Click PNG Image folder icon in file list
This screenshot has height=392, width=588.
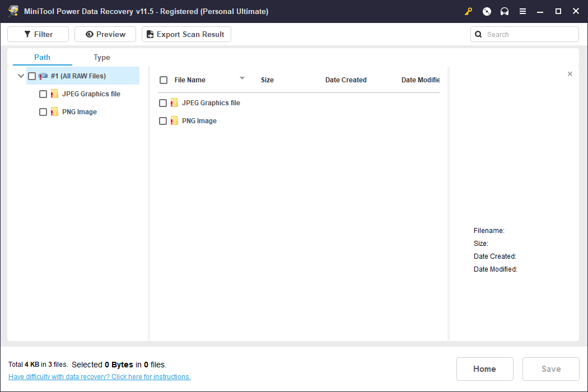click(174, 121)
